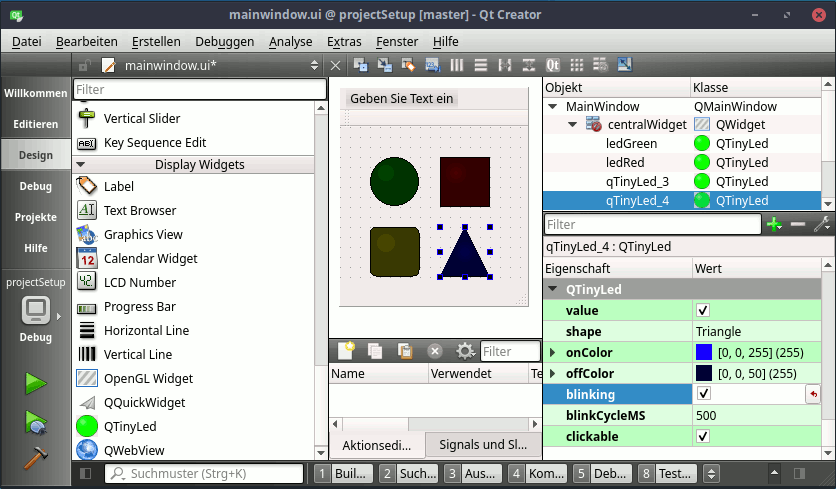Open Build output pane button
836x489 pixels.
(x=343, y=474)
